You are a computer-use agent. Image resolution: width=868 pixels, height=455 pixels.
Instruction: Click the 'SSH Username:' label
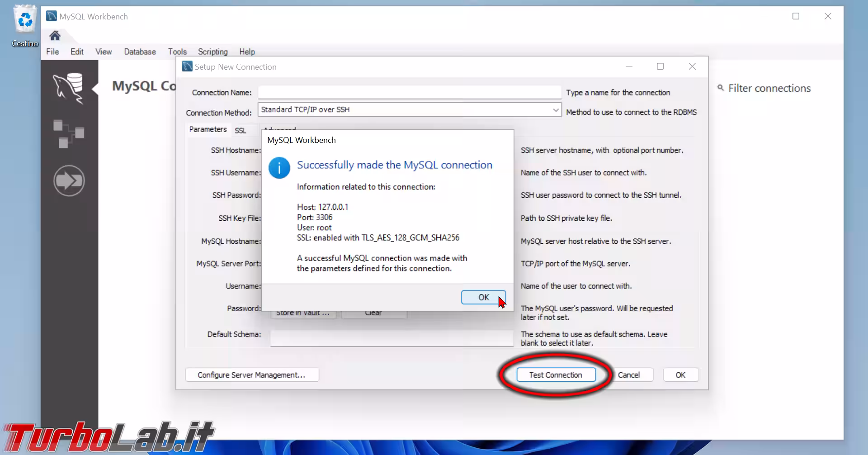236,173
